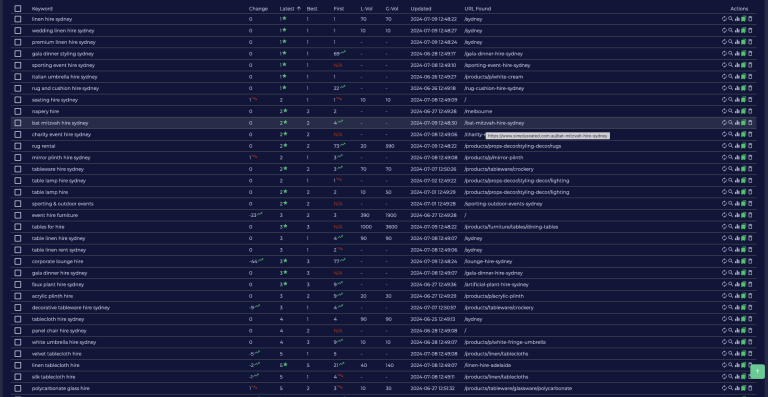Sort by the First column header
Screen dimensions: 768x397
pos(338,8)
